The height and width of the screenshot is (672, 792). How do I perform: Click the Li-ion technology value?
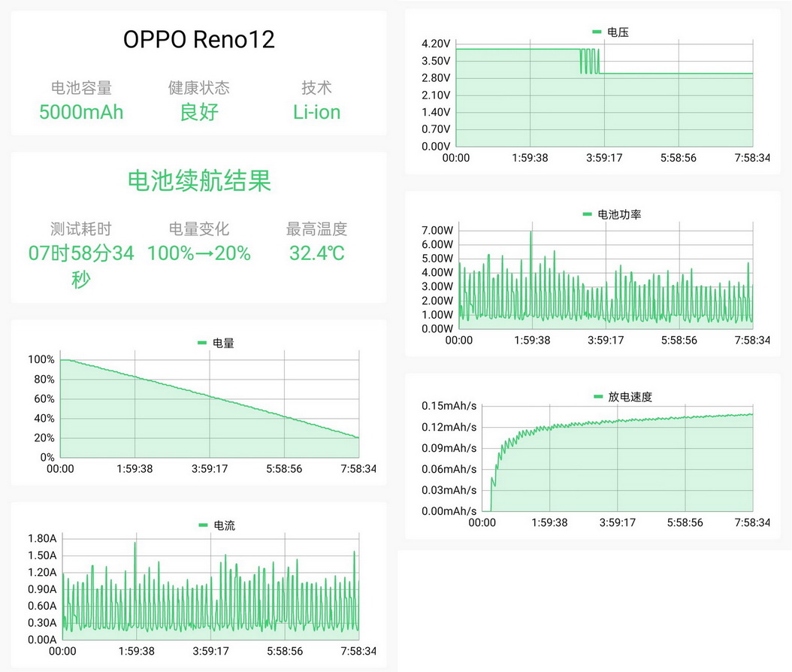[x=316, y=112]
